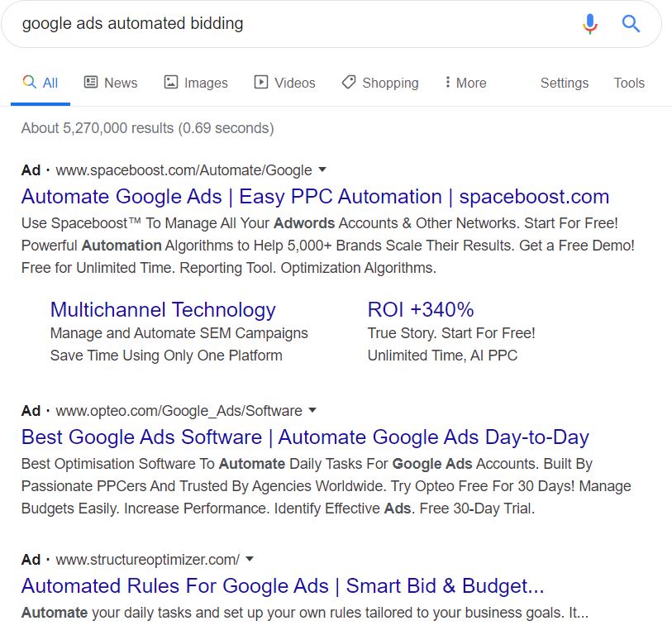The width and height of the screenshot is (672, 635).
Task: Open the dropdown beside the Opteo ad URL
Action: tap(312, 411)
